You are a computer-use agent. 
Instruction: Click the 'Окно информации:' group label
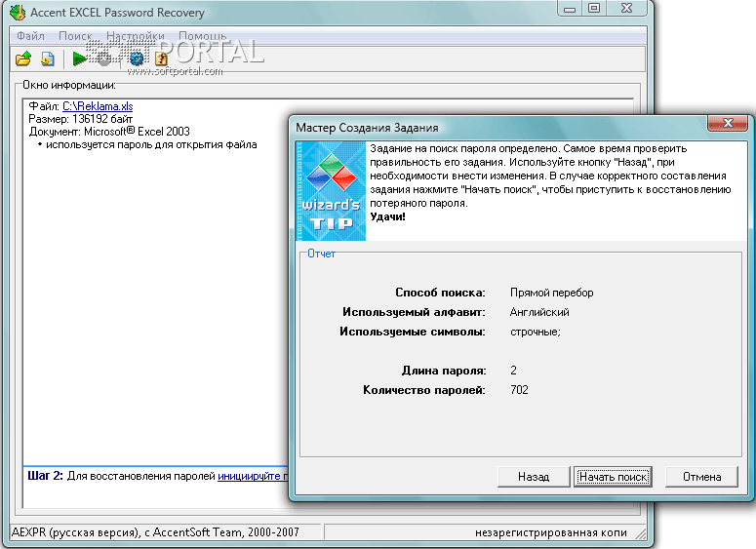tap(69, 85)
